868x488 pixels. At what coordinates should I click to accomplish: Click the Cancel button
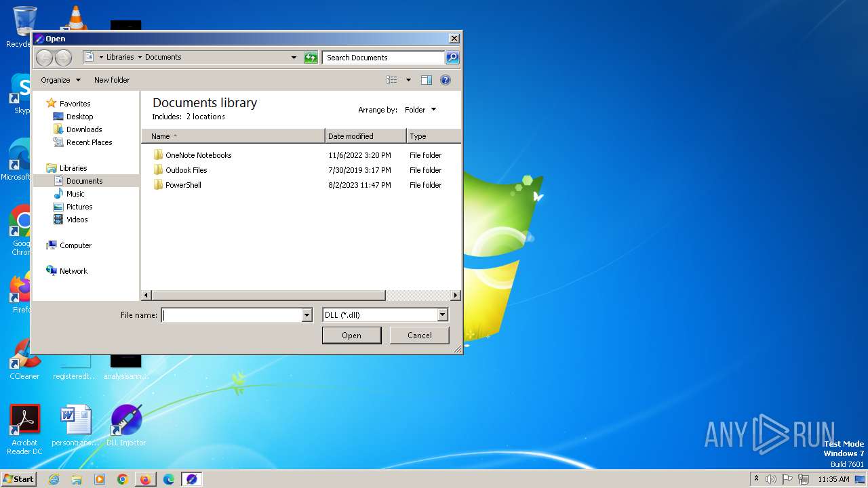point(420,335)
